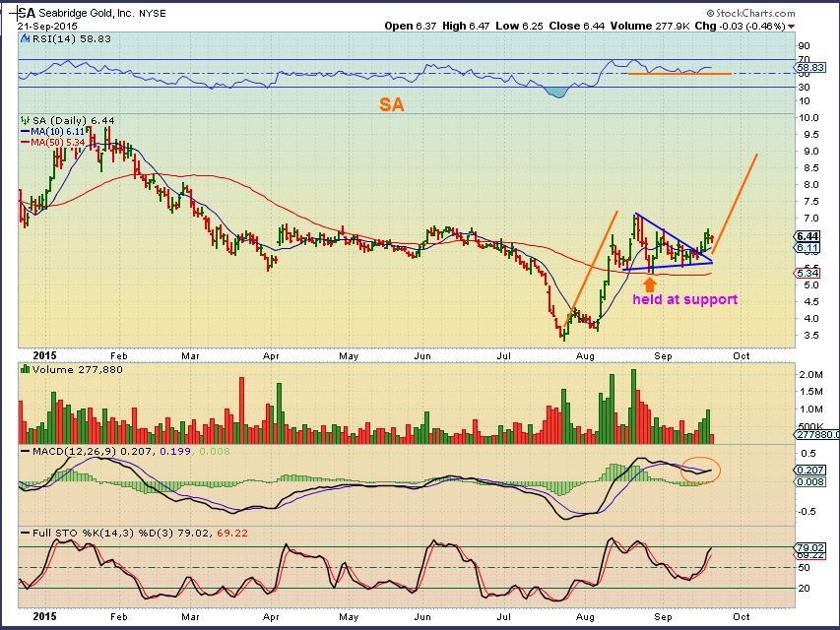Click the Oct label under the price panel
This screenshot has height=630, width=840.
(x=741, y=356)
